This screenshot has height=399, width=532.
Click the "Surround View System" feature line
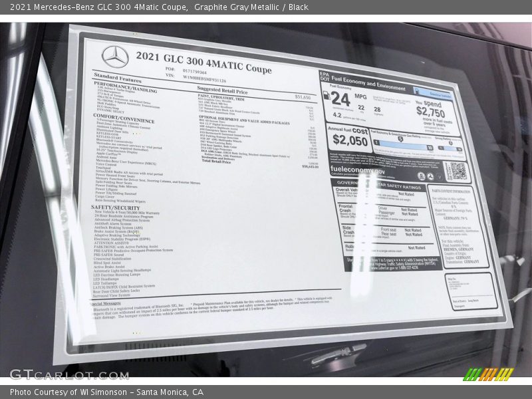click(x=111, y=295)
